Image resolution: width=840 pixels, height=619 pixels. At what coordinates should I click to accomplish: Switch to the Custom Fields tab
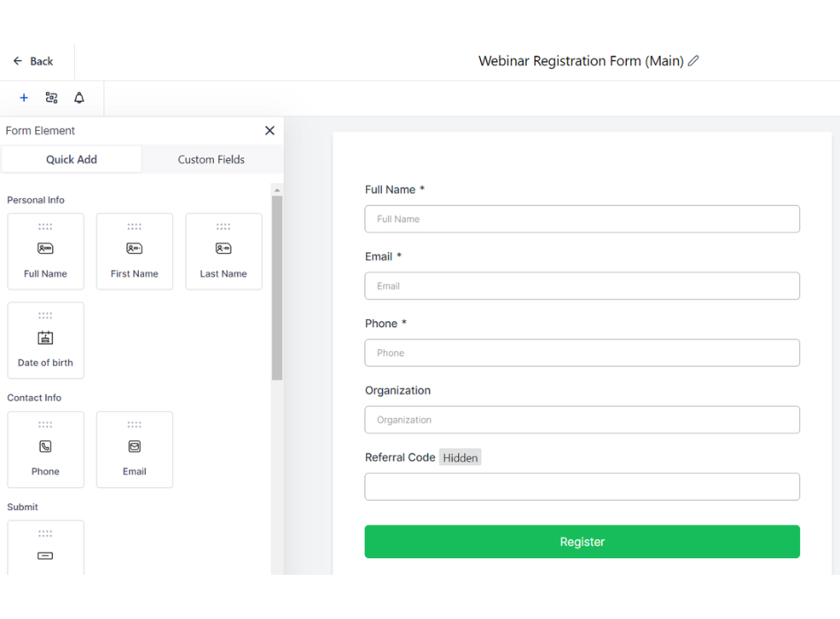[x=211, y=159]
